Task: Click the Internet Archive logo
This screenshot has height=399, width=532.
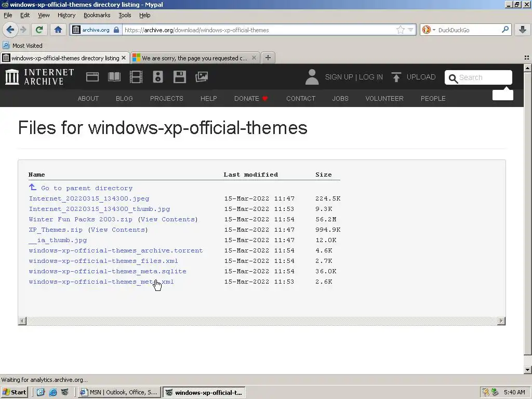Action: coord(39,77)
